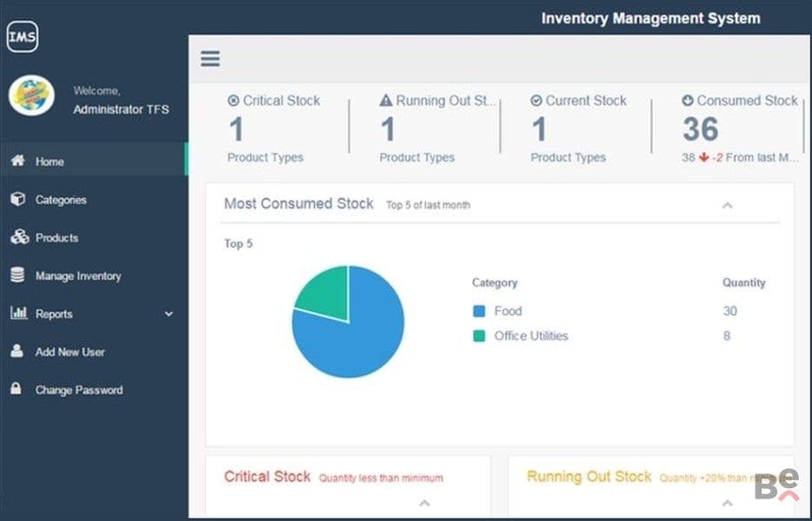Click the IMS logo icon
This screenshot has height=521, width=812.
point(23,36)
